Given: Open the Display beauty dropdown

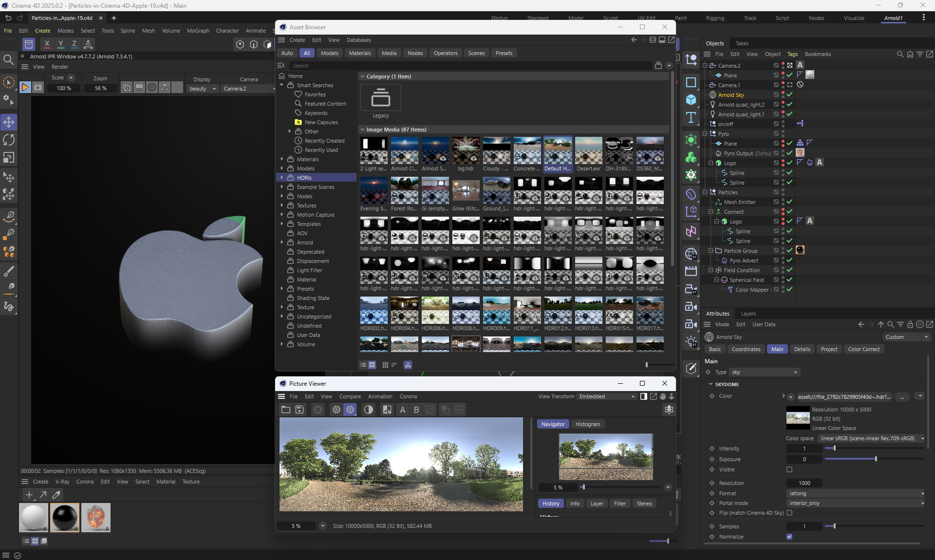Looking at the screenshot, I should (203, 89).
